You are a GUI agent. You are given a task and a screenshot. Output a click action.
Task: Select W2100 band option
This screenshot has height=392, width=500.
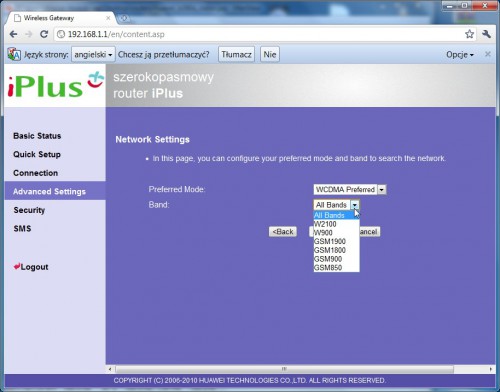coord(336,224)
